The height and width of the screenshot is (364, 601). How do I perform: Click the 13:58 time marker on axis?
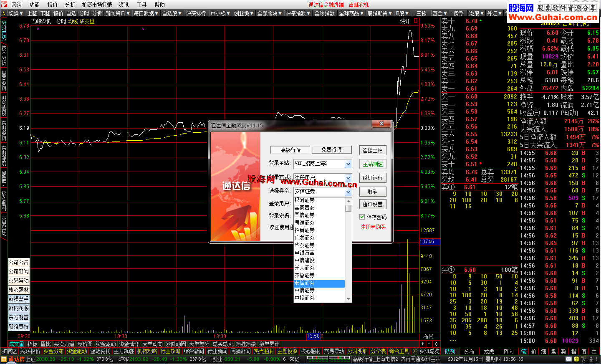(x=313, y=336)
